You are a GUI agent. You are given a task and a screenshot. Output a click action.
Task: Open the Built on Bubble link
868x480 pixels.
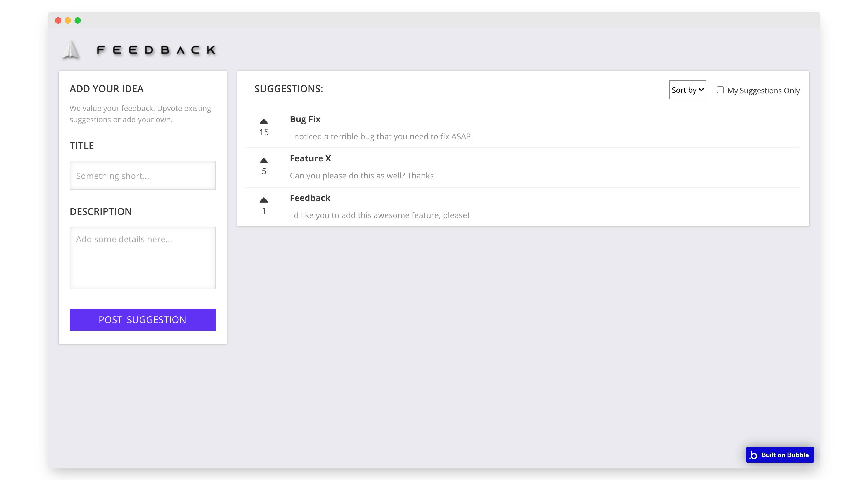pos(780,455)
